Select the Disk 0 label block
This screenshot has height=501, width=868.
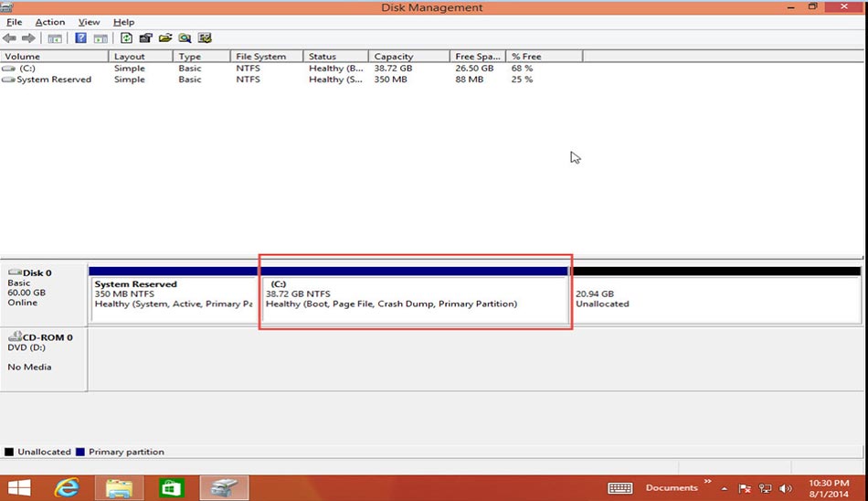pyautogui.click(x=44, y=293)
